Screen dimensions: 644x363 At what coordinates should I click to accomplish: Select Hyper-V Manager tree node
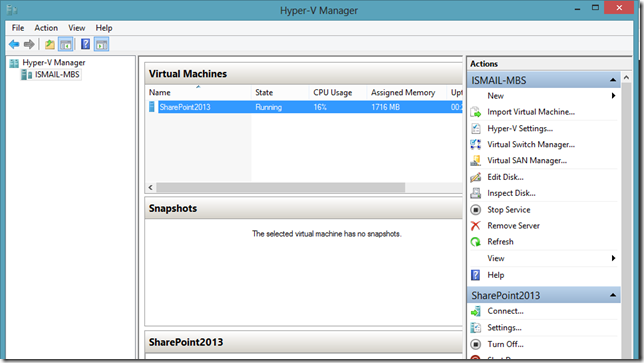click(x=54, y=63)
